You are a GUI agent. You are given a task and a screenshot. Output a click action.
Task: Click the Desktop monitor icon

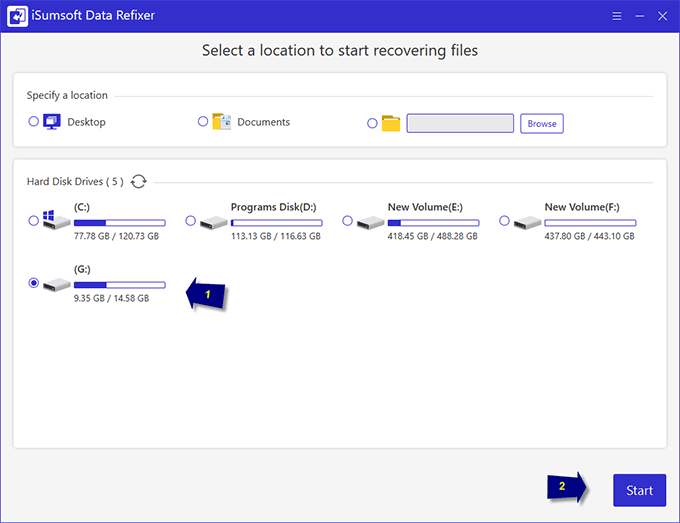pos(52,122)
